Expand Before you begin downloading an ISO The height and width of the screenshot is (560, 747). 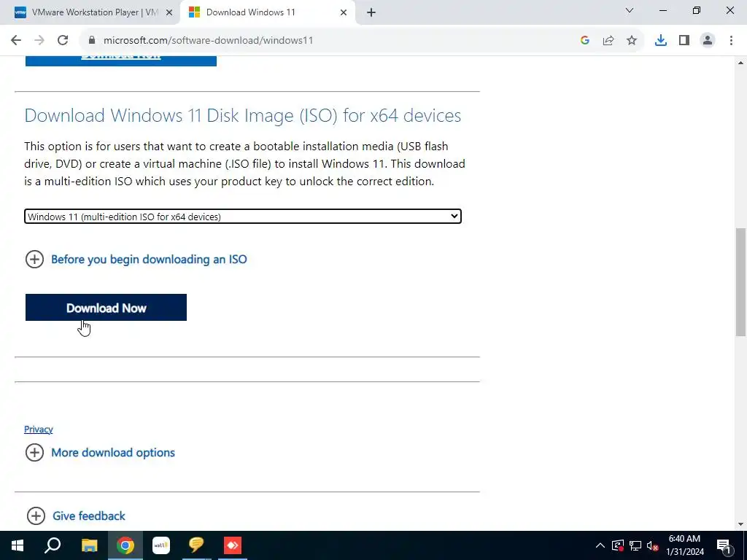click(136, 260)
